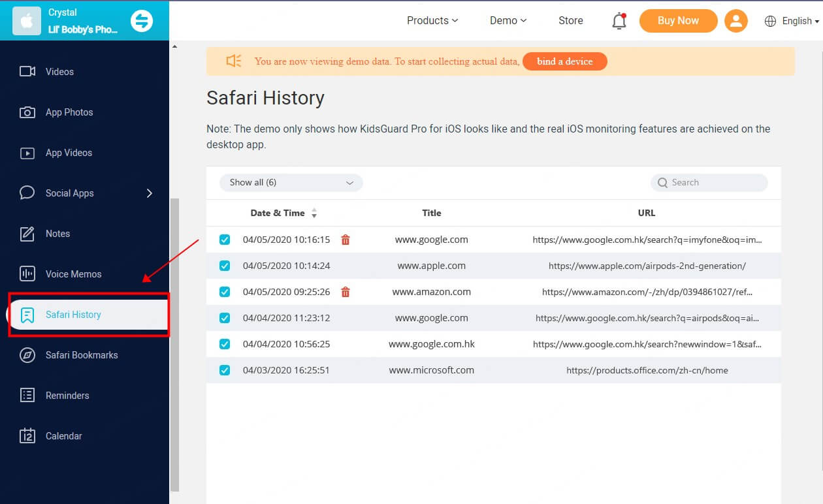This screenshot has width=823, height=504.
Task: Open the Store page
Action: click(571, 21)
